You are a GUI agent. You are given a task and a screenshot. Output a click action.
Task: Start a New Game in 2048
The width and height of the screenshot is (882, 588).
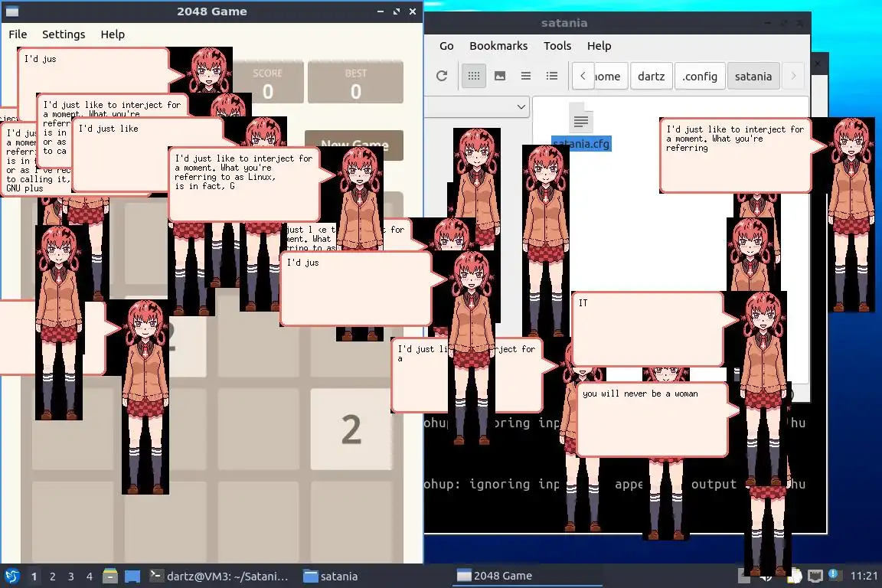click(354, 145)
